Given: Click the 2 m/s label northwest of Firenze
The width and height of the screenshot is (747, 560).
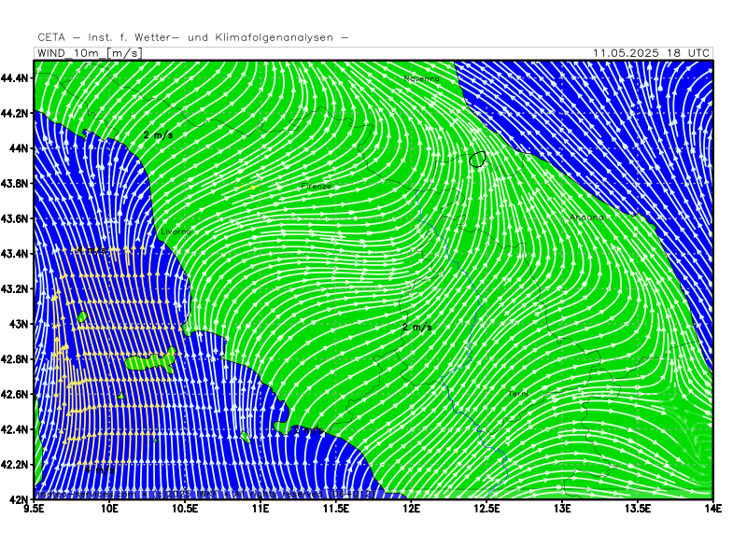Looking at the screenshot, I should (x=159, y=135).
